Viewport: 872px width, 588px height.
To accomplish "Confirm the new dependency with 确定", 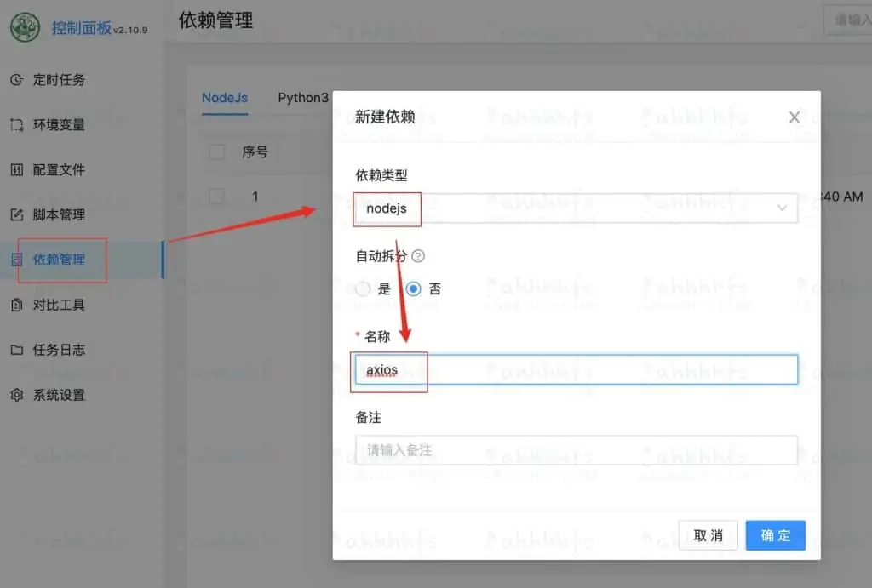I will pos(775,535).
